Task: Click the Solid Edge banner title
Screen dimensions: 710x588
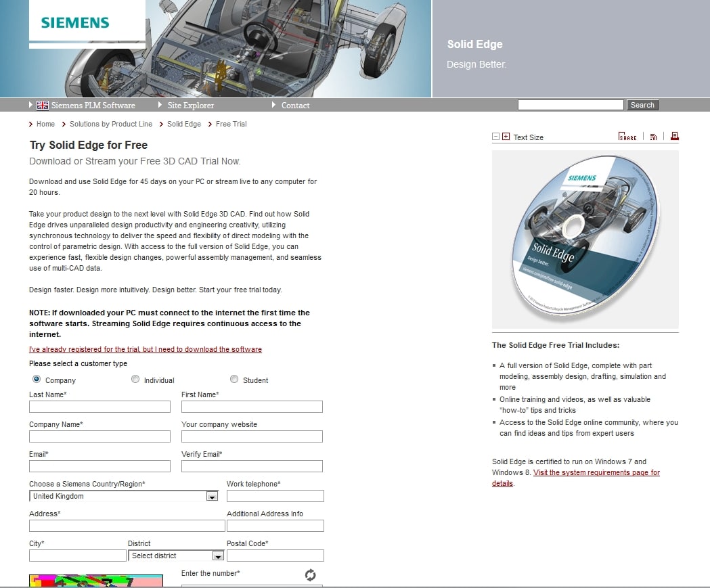Action: pos(474,45)
